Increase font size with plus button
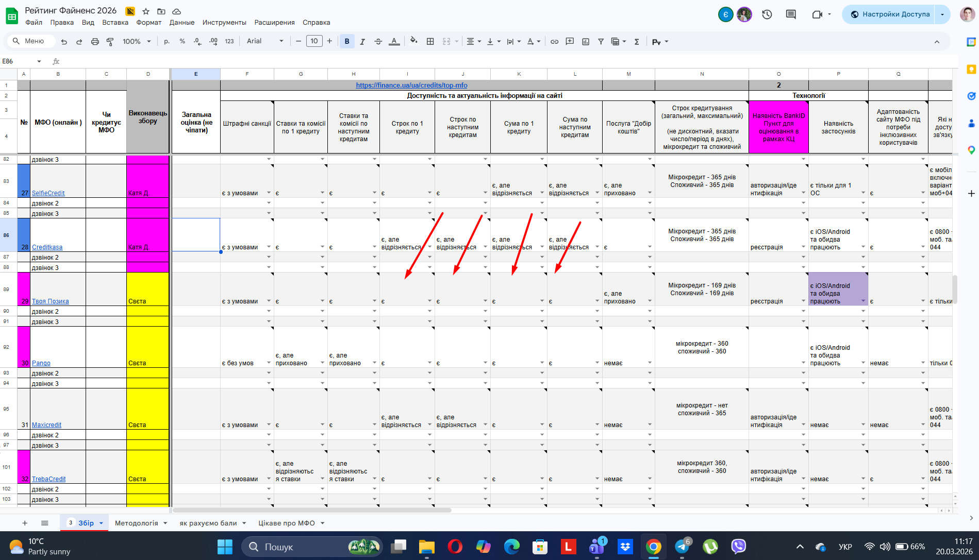The height and width of the screenshot is (560, 979). tap(329, 41)
